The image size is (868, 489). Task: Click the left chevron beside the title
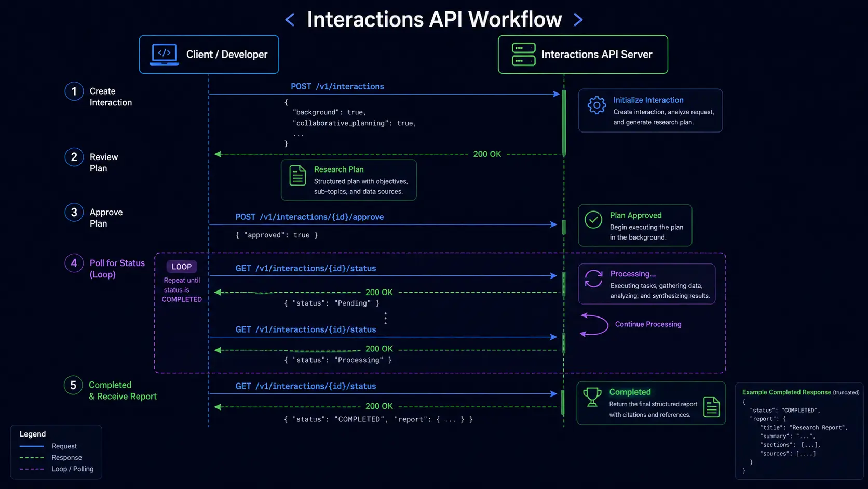(290, 20)
